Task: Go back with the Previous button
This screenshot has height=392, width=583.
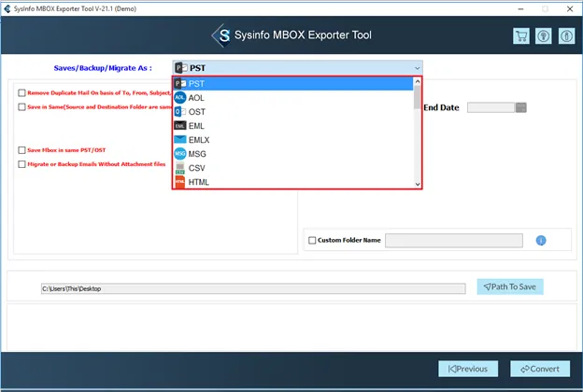Action: (x=468, y=369)
